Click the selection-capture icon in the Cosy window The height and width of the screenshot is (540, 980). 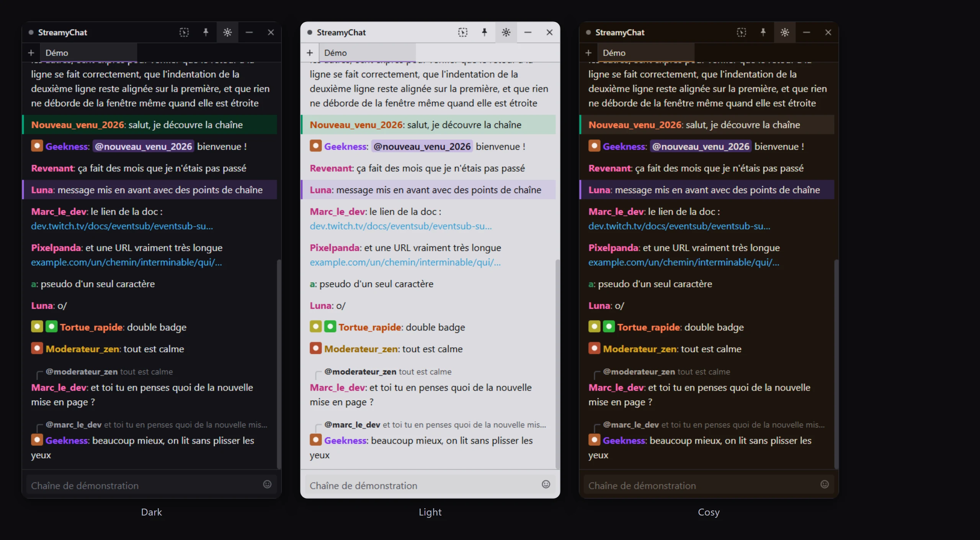coord(742,33)
